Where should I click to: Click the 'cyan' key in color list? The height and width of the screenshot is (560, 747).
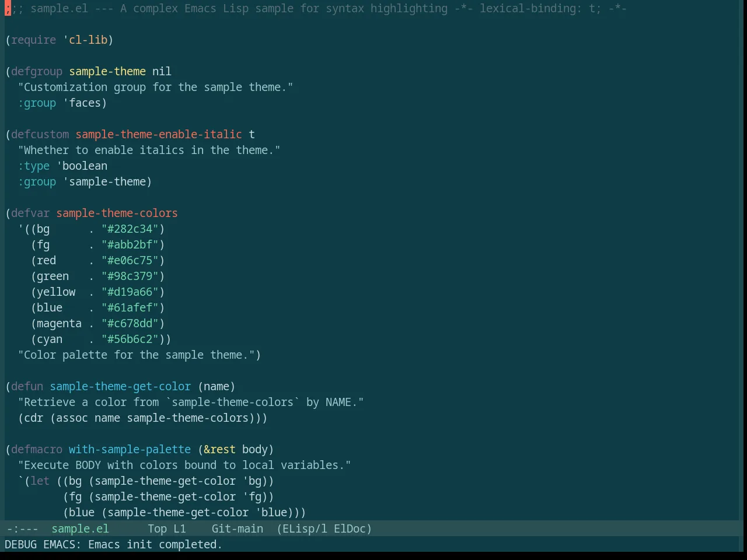[50, 339]
